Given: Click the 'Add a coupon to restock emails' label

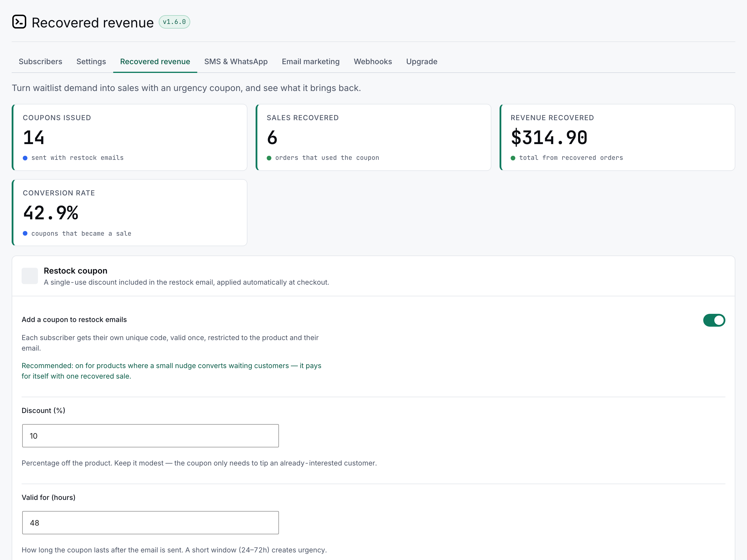Looking at the screenshot, I should tap(74, 319).
